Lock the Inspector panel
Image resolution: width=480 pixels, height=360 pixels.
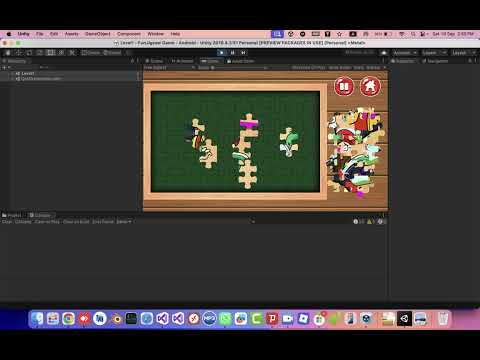pos(470,61)
